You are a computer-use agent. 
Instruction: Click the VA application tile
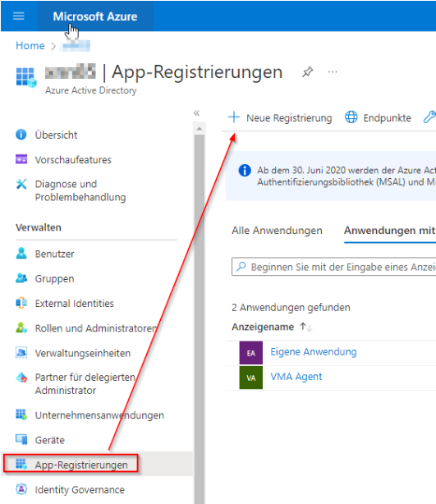click(250, 378)
